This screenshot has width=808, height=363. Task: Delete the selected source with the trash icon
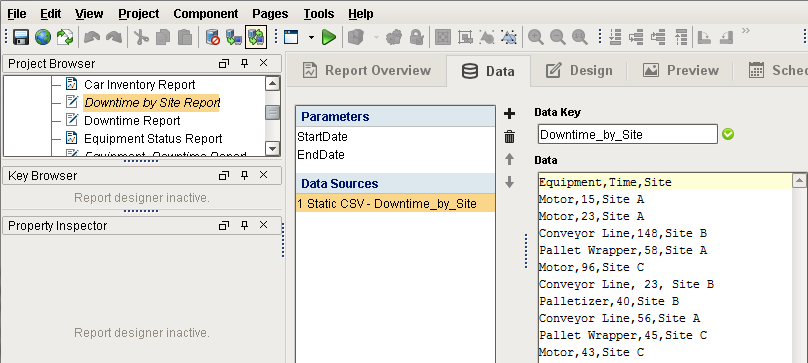click(x=509, y=137)
